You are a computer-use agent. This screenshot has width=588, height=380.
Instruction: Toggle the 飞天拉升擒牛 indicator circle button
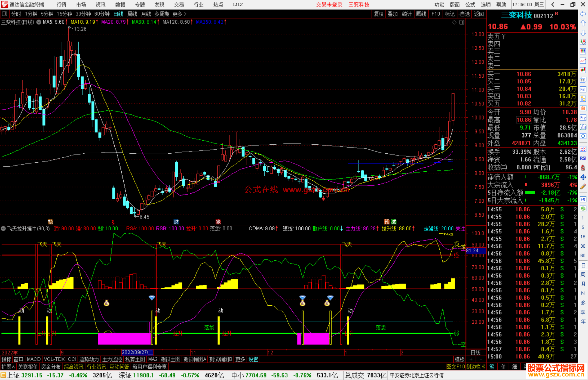click(x=3, y=229)
